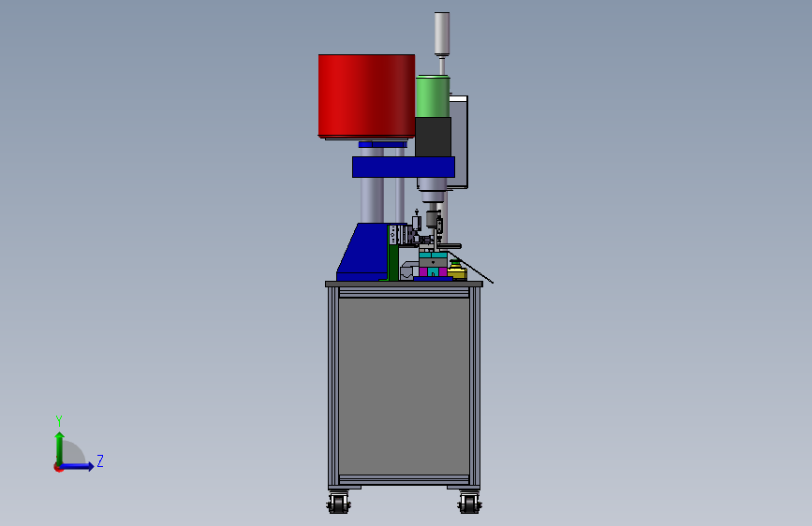Select the silver air cylinder at the top
Viewport: 812px width, 526px height.
[442, 33]
